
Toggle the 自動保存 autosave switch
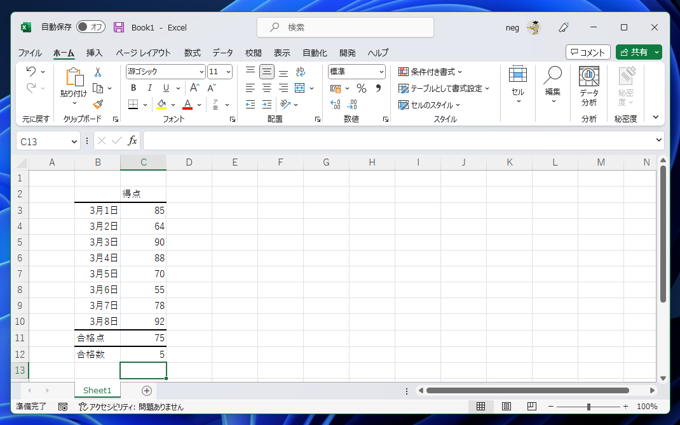pos(91,27)
